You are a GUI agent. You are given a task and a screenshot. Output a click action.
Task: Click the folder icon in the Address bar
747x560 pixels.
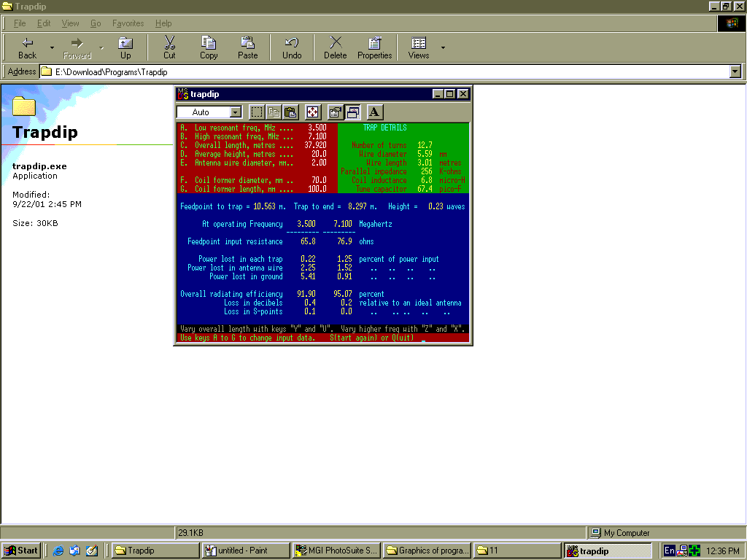pos(46,72)
